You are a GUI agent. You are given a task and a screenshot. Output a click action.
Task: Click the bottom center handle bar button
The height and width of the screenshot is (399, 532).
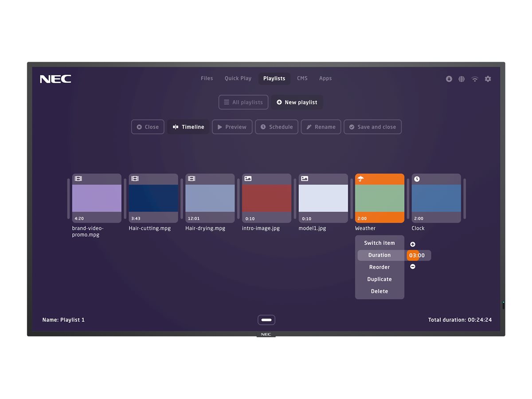(266, 320)
